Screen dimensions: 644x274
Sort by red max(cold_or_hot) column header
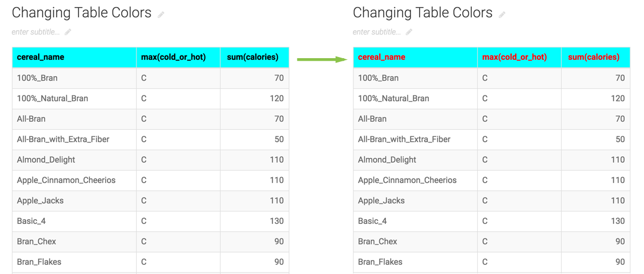[x=514, y=57]
